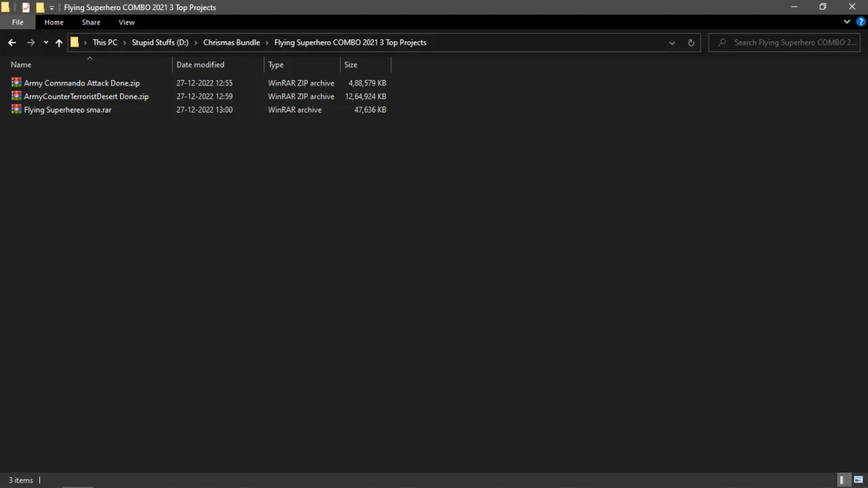Open the recent locations dropdown arrow
Image resolution: width=868 pixels, height=488 pixels.
(x=45, y=42)
